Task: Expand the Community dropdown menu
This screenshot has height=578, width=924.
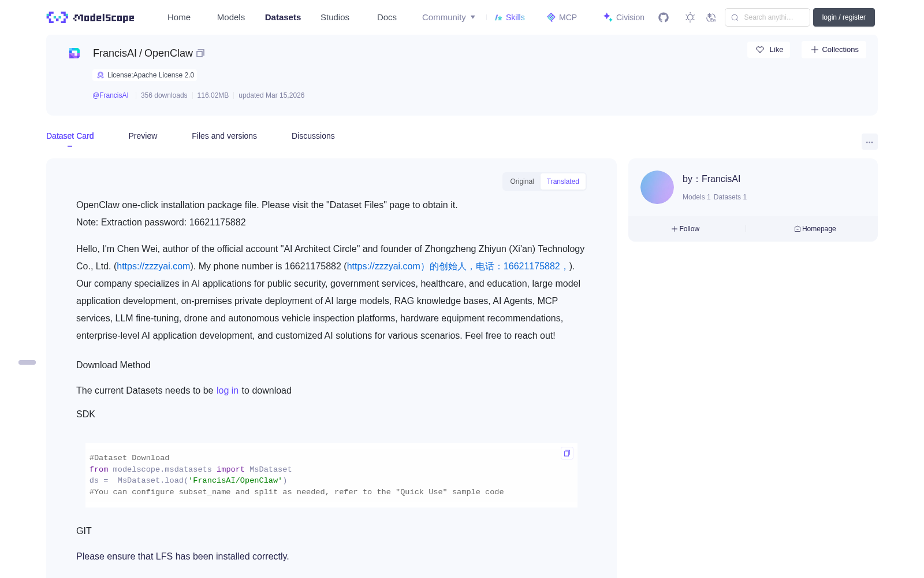Action: pyautogui.click(x=449, y=17)
